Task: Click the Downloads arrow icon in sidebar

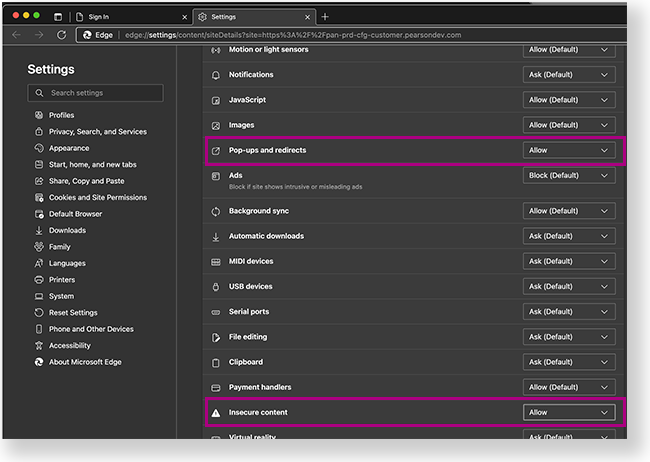Action: tap(38, 230)
